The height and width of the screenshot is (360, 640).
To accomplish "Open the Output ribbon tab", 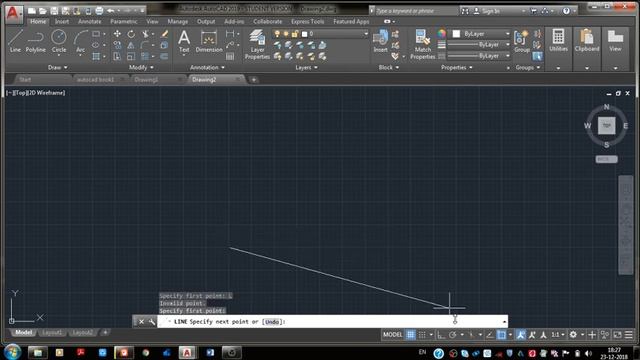I will [206, 21].
